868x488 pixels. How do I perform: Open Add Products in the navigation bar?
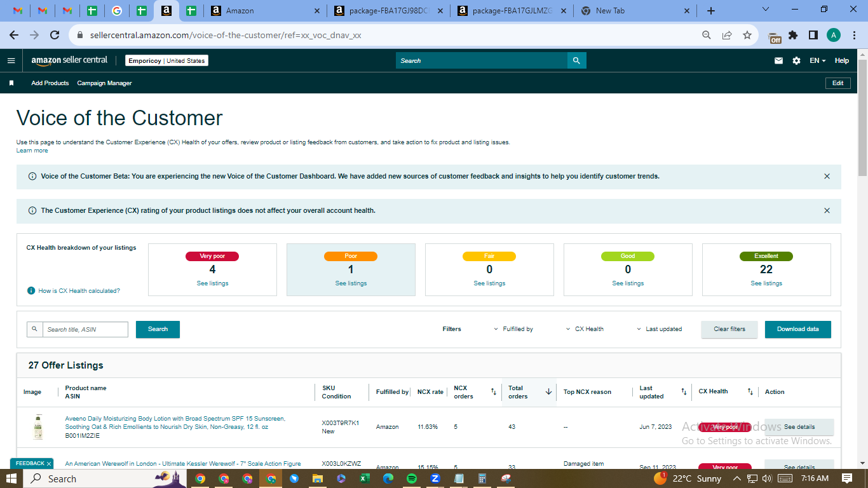50,83
